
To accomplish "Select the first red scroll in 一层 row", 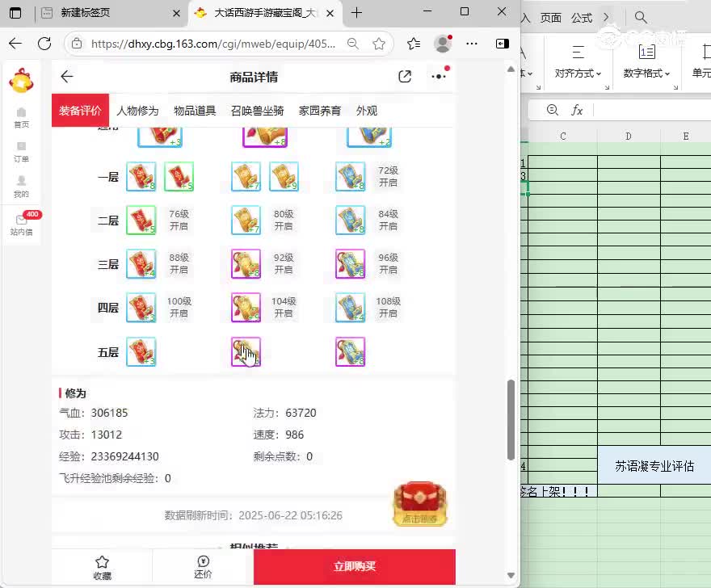I will (x=141, y=176).
